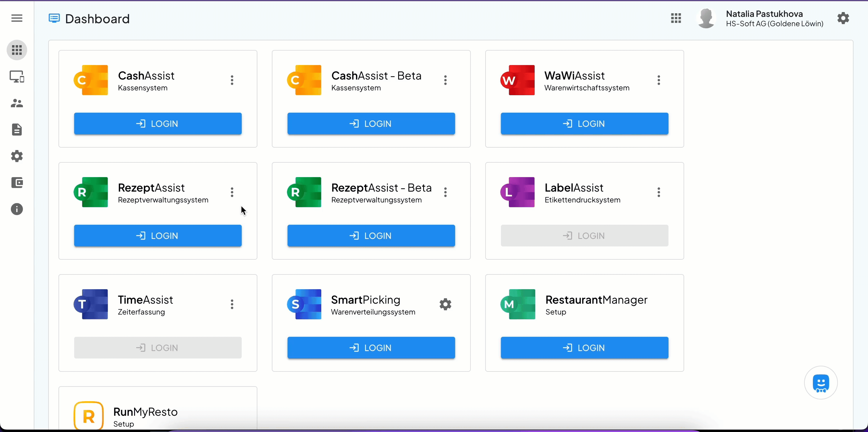
Task: Open TimeAssist three-dot options menu
Action: 232,304
